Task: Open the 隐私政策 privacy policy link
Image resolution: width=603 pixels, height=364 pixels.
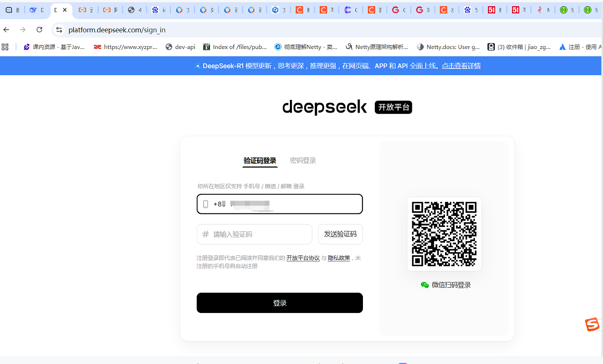Action: coord(339,258)
